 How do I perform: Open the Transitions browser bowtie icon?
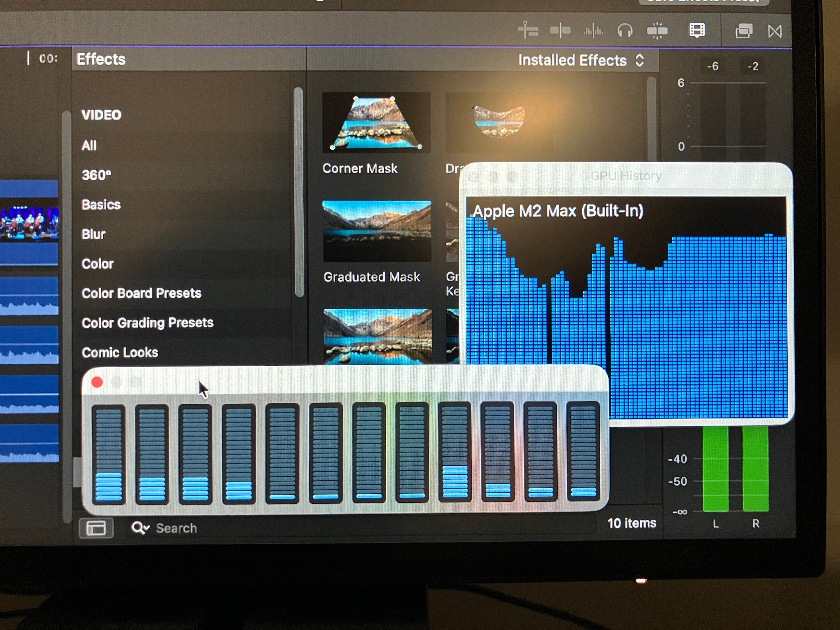pos(775,31)
